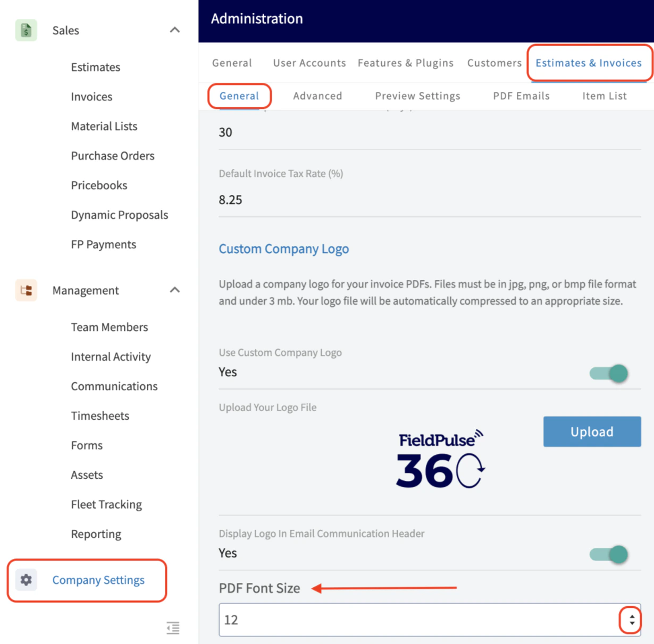Open Material Lists in the sidebar
The width and height of the screenshot is (654, 644).
tap(104, 126)
